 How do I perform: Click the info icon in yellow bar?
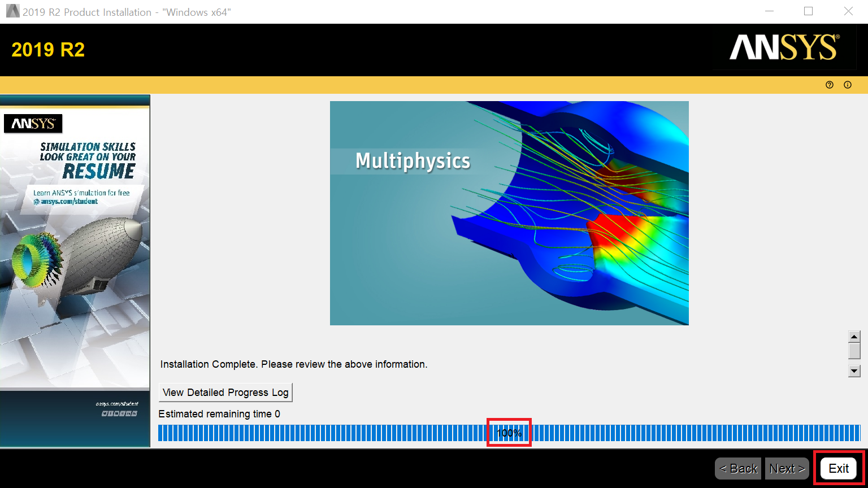[848, 85]
